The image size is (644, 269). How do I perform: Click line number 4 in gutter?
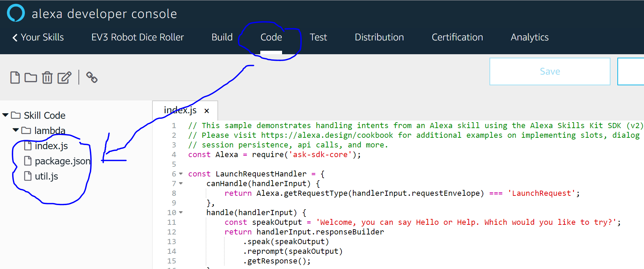pos(174,154)
